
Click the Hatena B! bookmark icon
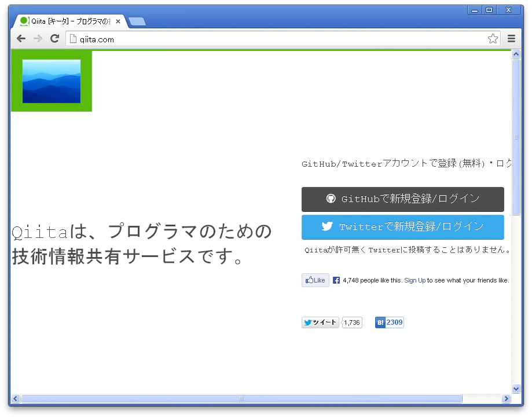(380, 322)
